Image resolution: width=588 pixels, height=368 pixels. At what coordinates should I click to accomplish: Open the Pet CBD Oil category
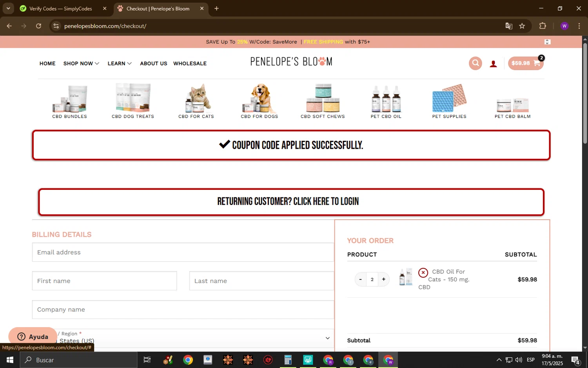386,101
